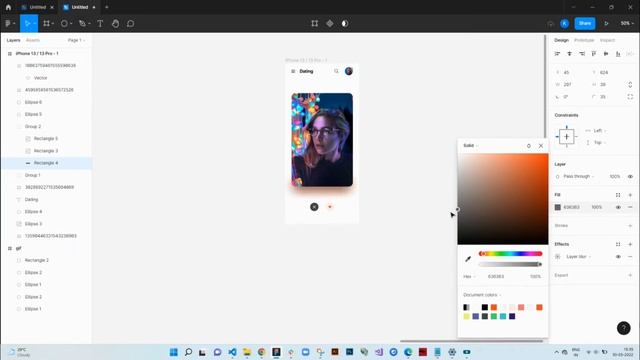640x360 pixels.
Task: Click the hue slider
Action: pos(510,253)
